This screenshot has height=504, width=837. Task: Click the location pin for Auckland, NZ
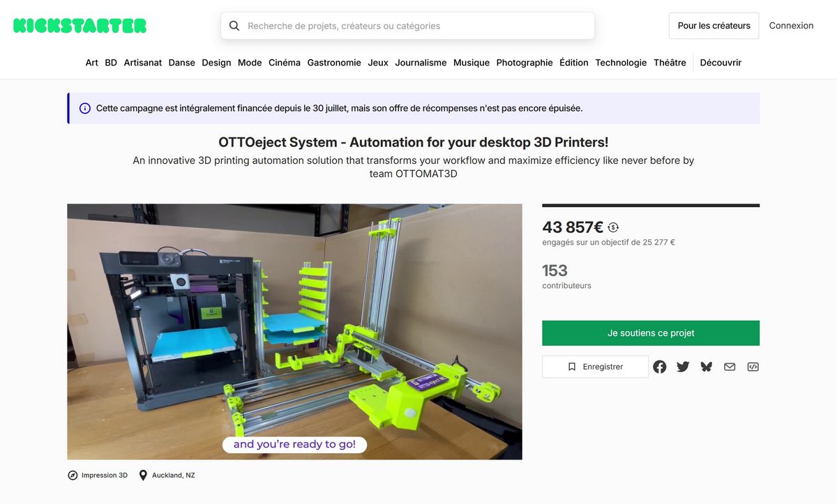tap(143, 475)
